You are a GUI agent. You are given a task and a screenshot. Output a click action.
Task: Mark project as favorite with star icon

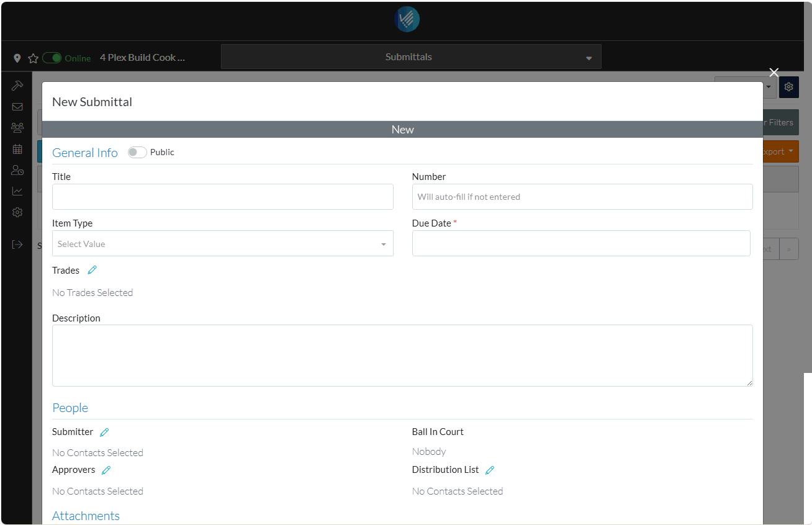[34, 58]
